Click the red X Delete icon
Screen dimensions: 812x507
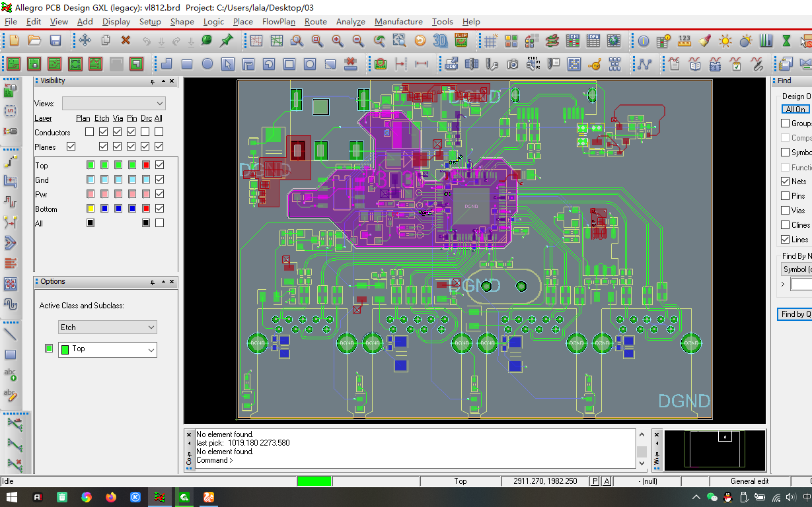126,41
